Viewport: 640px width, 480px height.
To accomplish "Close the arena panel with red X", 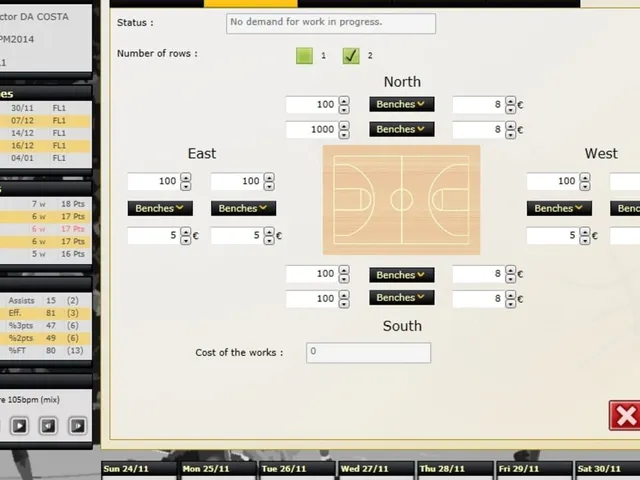I will (x=625, y=416).
